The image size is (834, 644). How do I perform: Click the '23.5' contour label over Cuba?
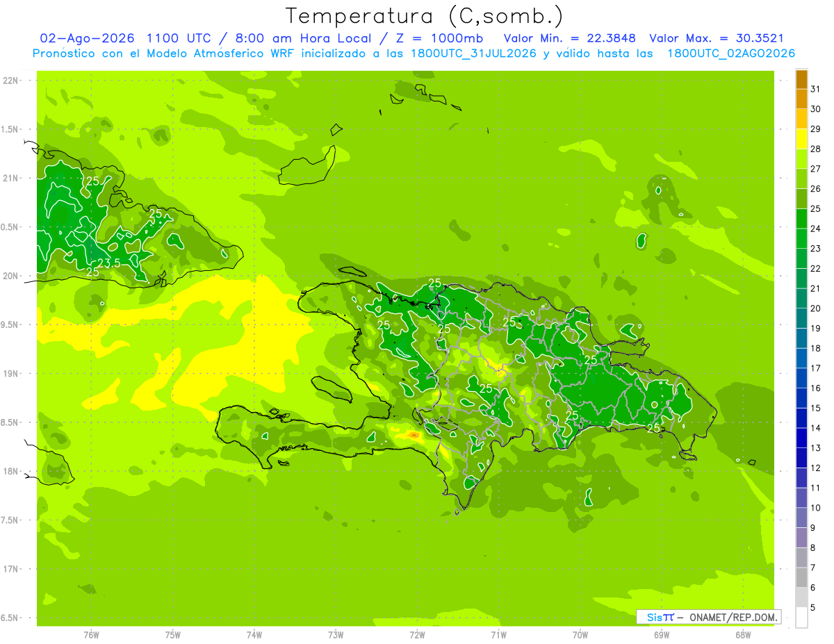click(108, 263)
